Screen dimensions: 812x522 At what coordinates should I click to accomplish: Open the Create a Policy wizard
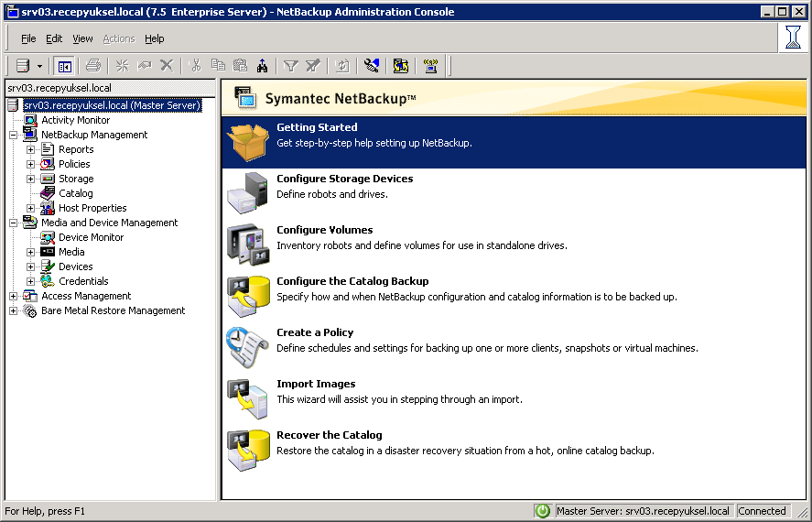[x=514, y=347]
